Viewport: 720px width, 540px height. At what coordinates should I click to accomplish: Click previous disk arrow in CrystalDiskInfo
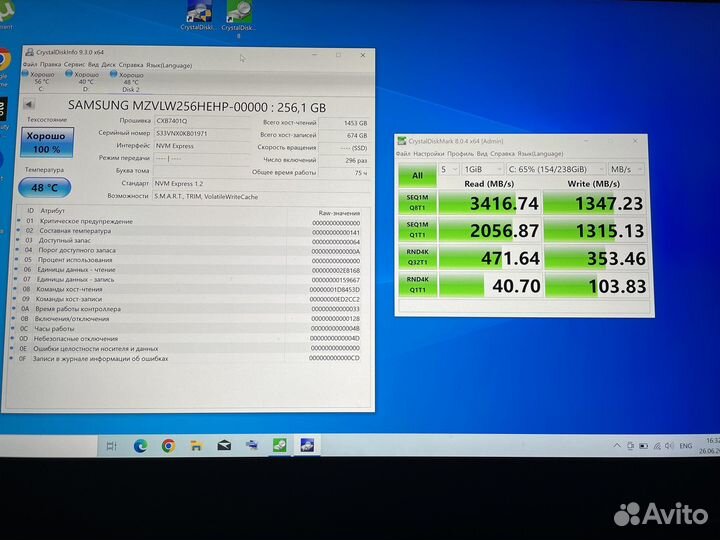click(29, 105)
